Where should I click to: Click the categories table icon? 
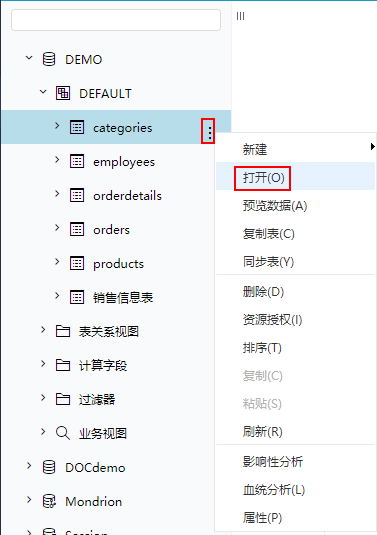pos(77,127)
